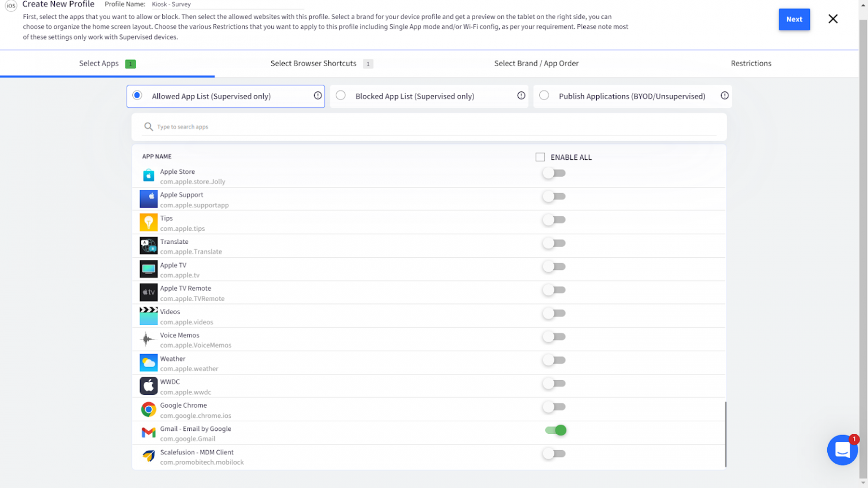Enable the Apple TV app toggle
Image resolution: width=868 pixels, height=488 pixels.
(554, 267)
